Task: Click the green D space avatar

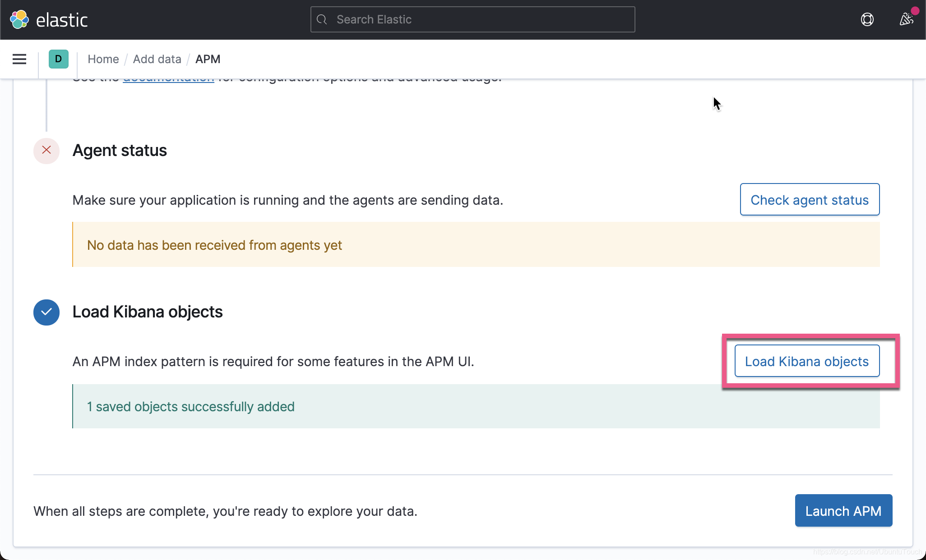Action: point(58,59)
